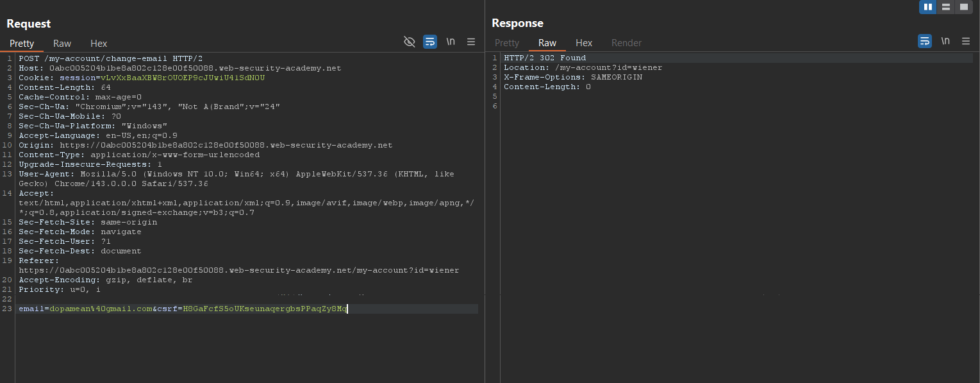Viewport: 980px width, 383px height.
Task: Click the Content-Length: 64 header
Action: 64,87
